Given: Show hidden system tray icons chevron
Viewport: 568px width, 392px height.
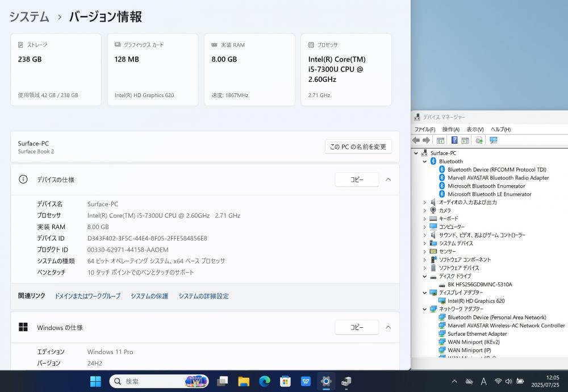Looking at the screenshot, I should (454, 381).
